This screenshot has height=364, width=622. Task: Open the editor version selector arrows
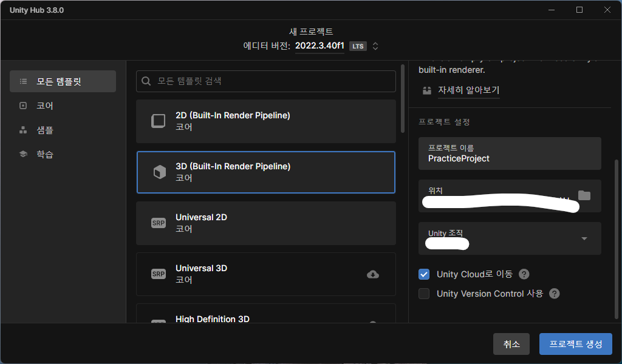click(x=375, y=46)
